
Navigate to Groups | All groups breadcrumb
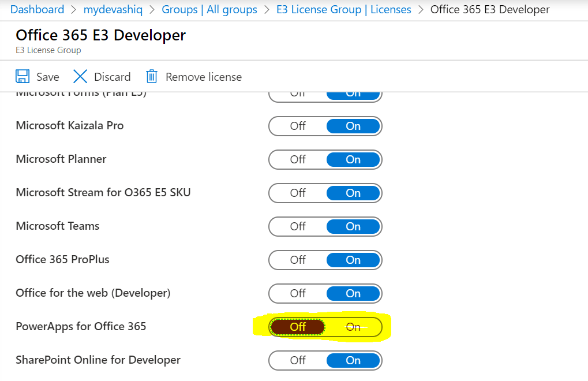pos(209,10)
